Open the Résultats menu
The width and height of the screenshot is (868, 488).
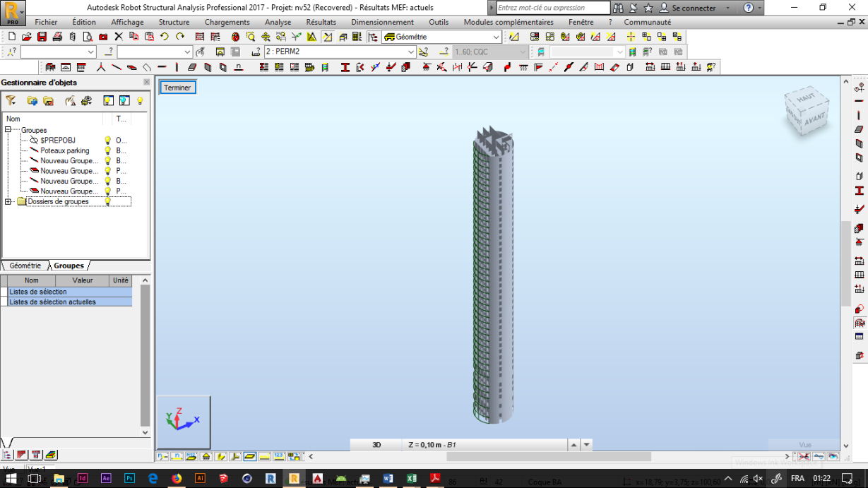321,22
